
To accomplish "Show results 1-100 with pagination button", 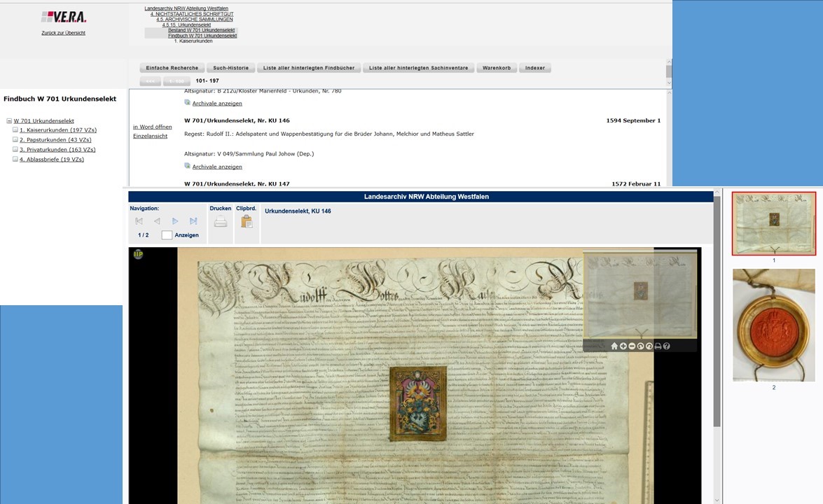I will (177, 81).
